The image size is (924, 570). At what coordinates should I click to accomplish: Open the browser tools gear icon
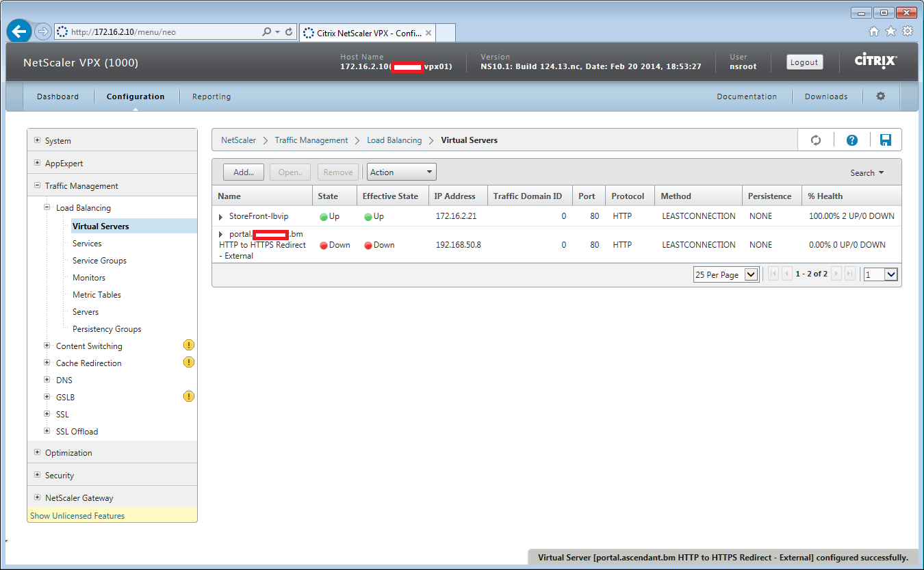908,31
